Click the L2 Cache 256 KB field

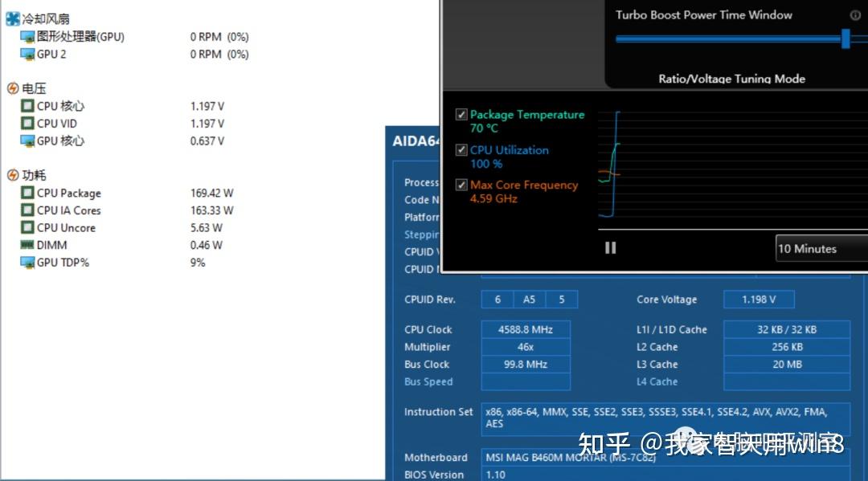787,347
